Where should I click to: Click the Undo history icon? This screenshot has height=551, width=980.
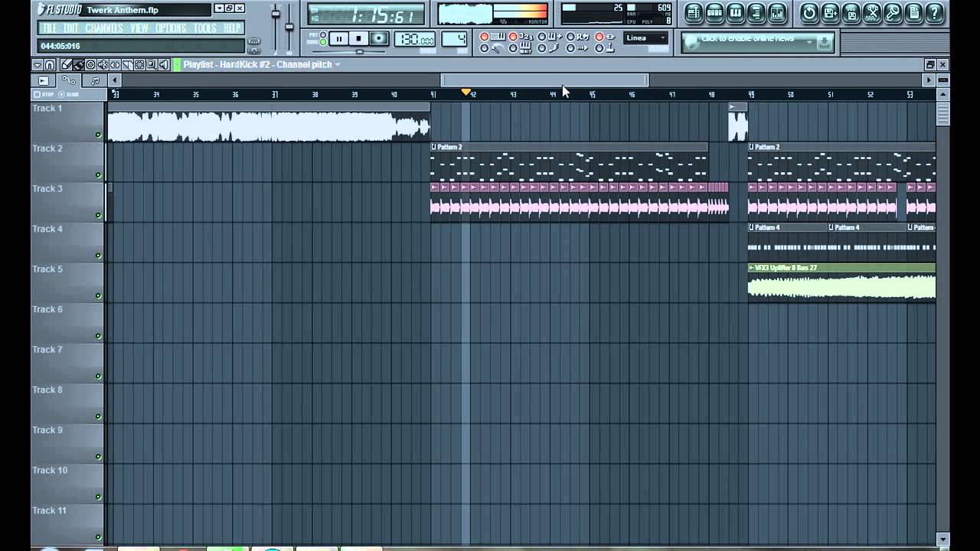[809, 12]
